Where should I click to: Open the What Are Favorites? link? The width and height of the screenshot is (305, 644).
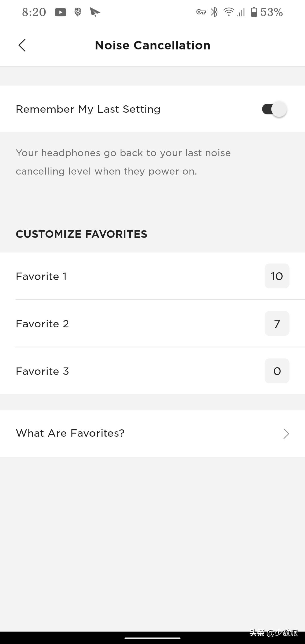(70, 433)
